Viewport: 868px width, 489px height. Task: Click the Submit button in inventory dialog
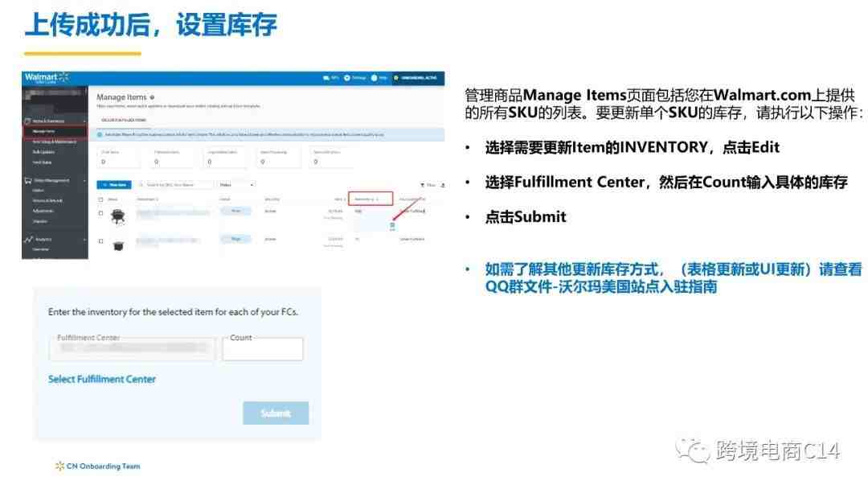click(275, 413)
